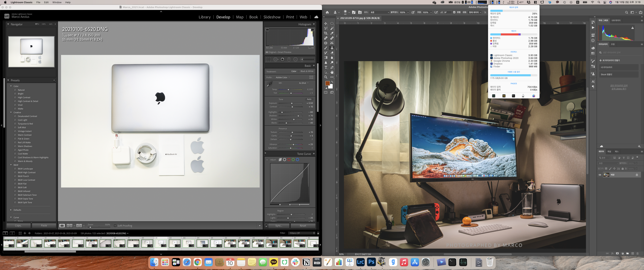
Task: Open the profile browser grid icon
Action: pos(311,77)
